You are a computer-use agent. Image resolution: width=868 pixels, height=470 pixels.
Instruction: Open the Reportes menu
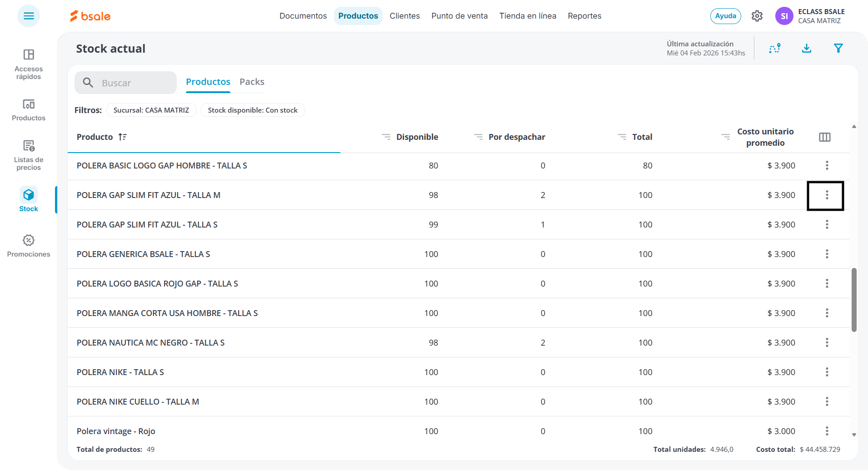[584, 16]
